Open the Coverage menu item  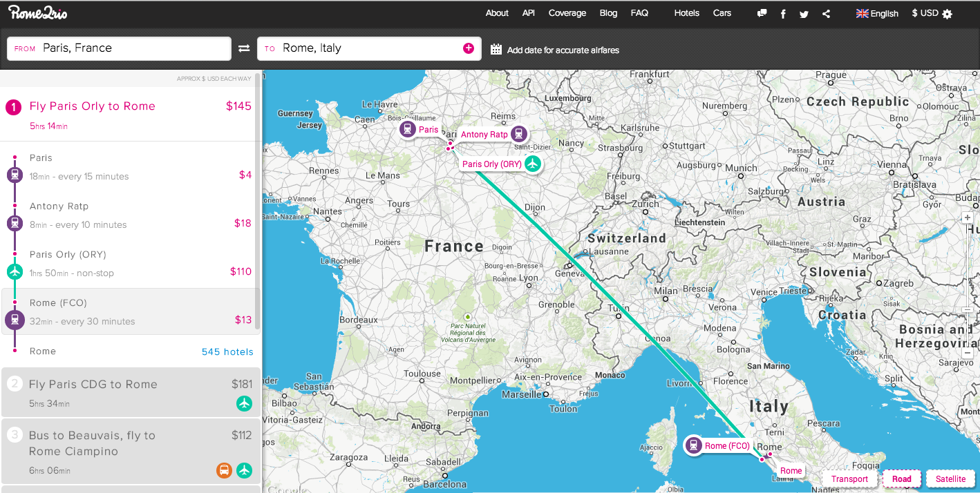click(567, 13)
